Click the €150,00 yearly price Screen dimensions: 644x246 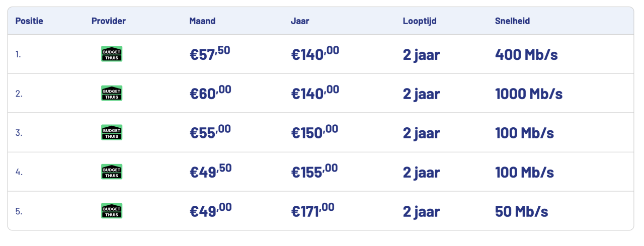315,132
